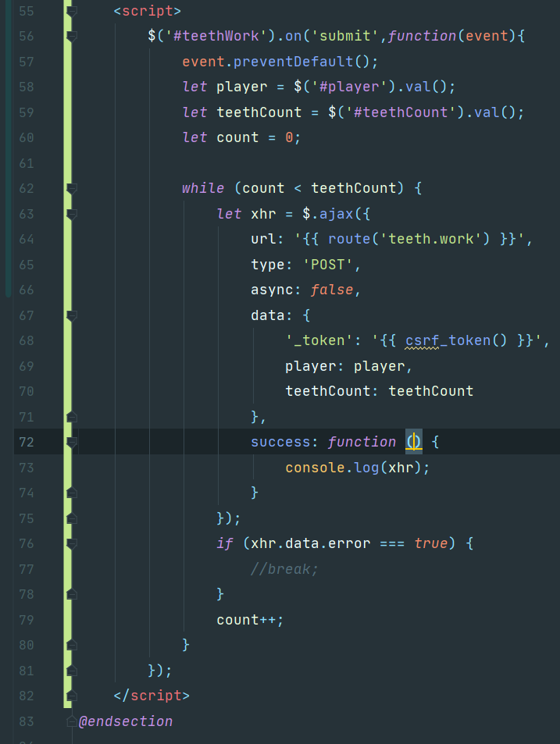Click the 'xhr' variable declaration on line 63

[263, 214]
